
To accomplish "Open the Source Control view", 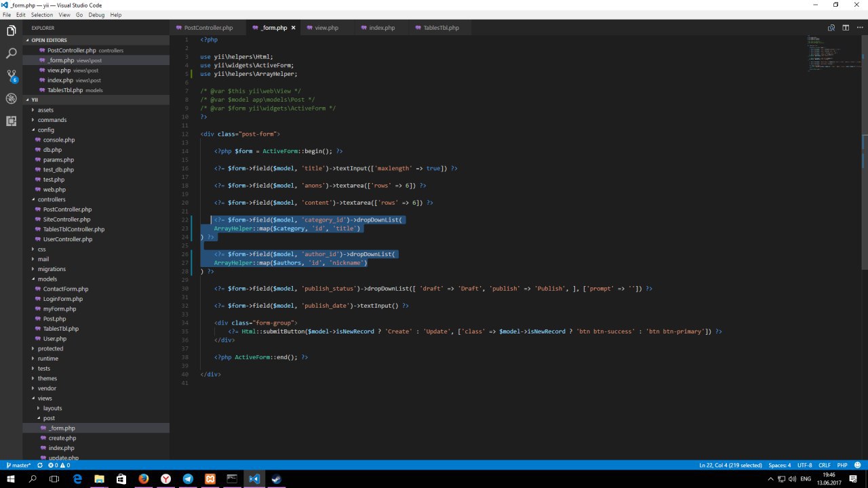I will click(11, 75).
